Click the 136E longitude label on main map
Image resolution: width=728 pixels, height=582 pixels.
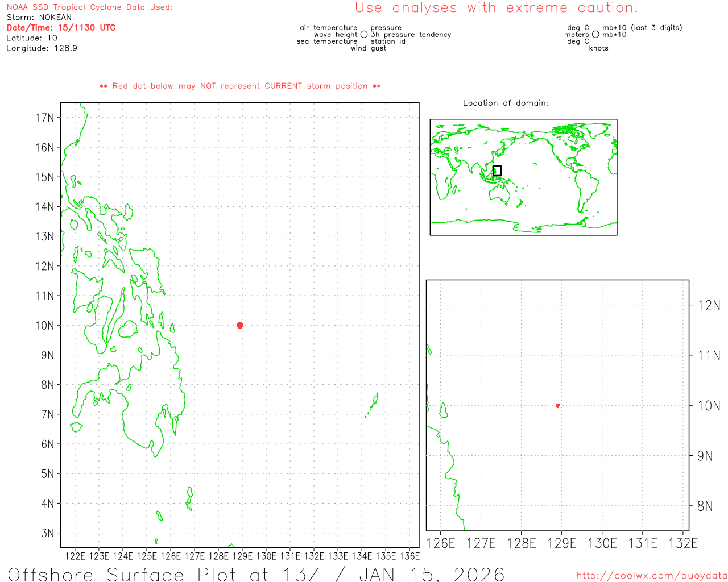click(409, 556)
